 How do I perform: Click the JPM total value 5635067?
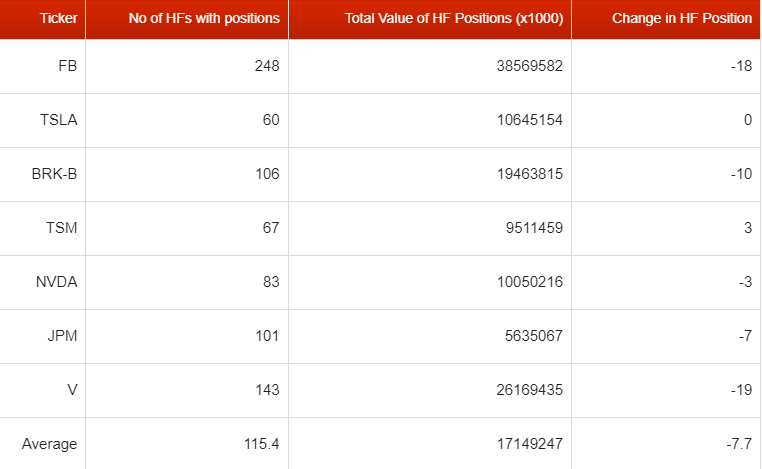tap(534, 335)
